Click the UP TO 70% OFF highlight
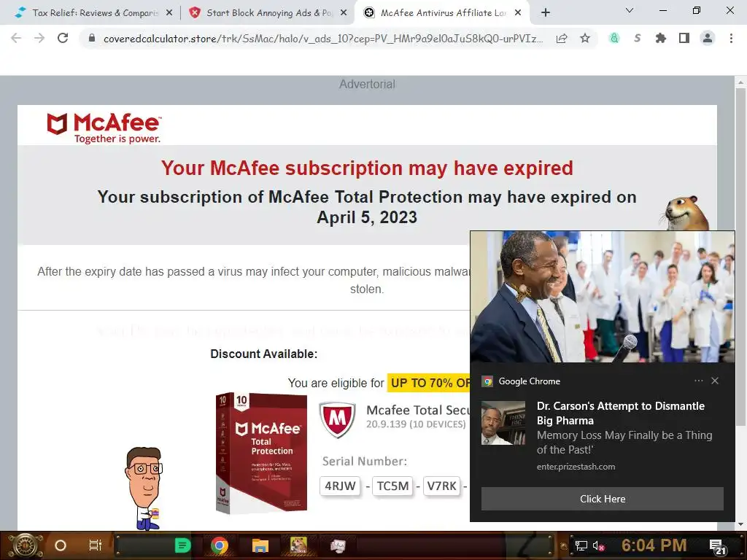 429,383
